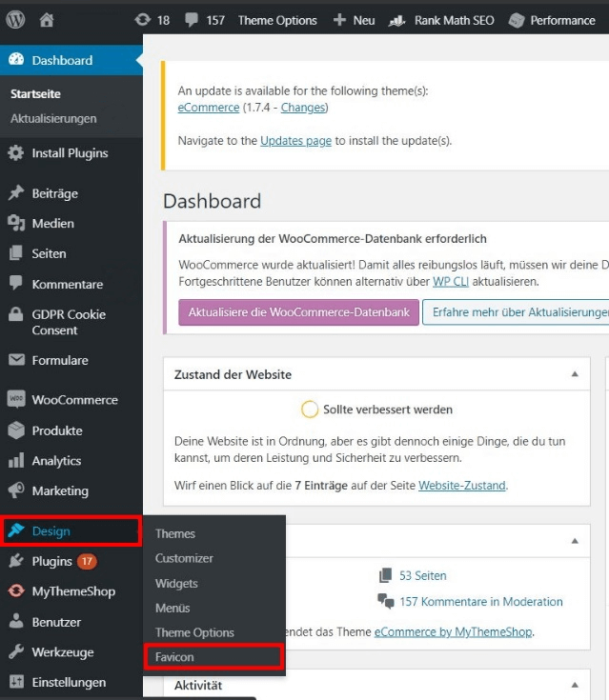Select Theme Options in Design submenu
609x700 pixels.
point(194,632)
